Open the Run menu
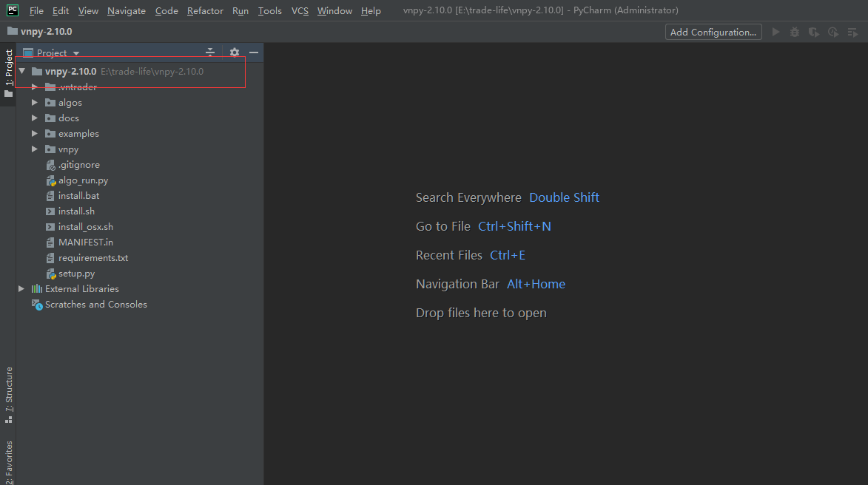 240,10
